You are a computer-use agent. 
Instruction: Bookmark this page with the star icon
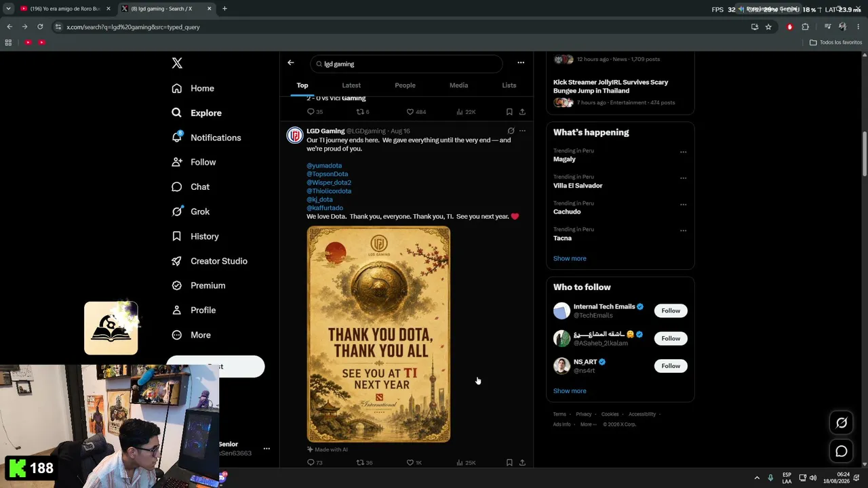tap(768, 27)
